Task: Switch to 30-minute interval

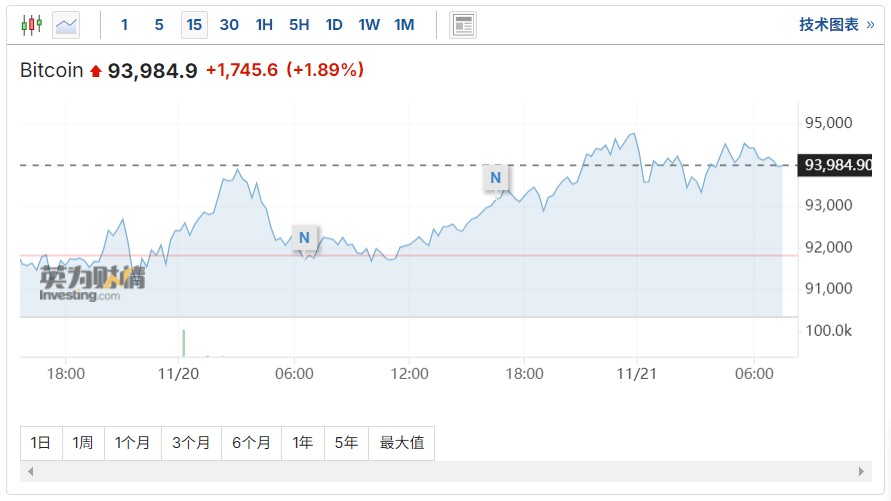Action: (x=229, y=25)
